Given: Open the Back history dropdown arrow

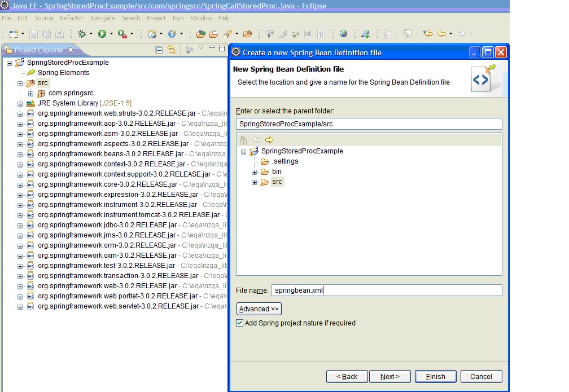Looking at the screenshot, I should point(450,34).
